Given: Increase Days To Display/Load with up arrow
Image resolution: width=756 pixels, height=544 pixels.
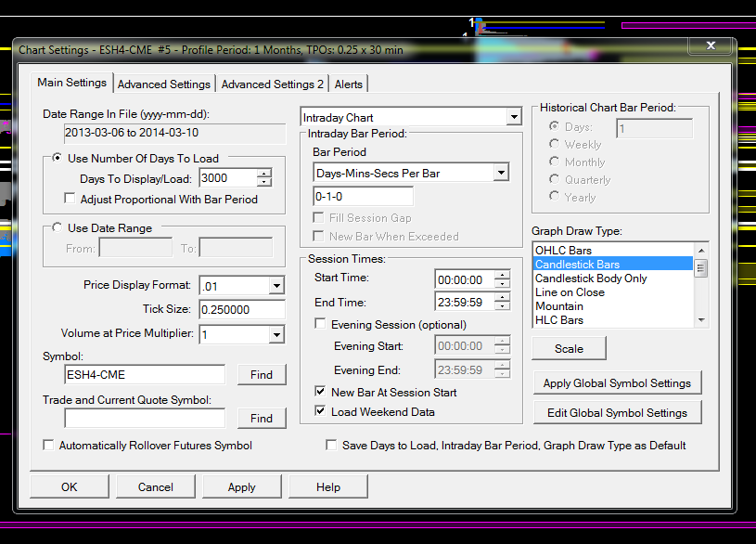Looking at the screenshot, I should point(263,174).
